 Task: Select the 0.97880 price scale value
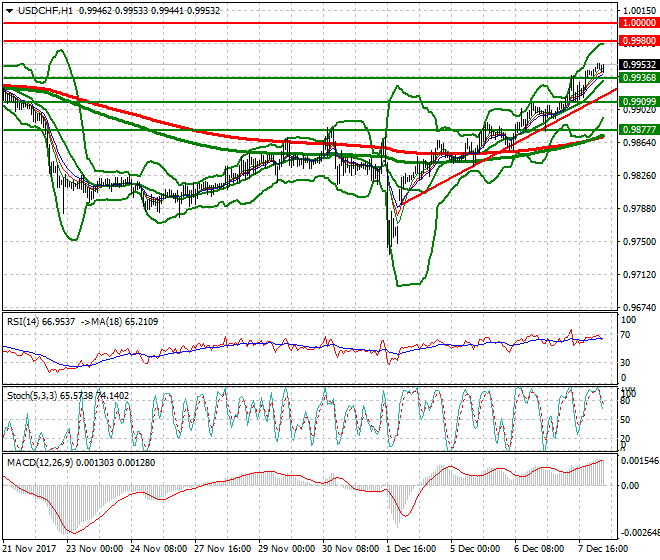639,209
